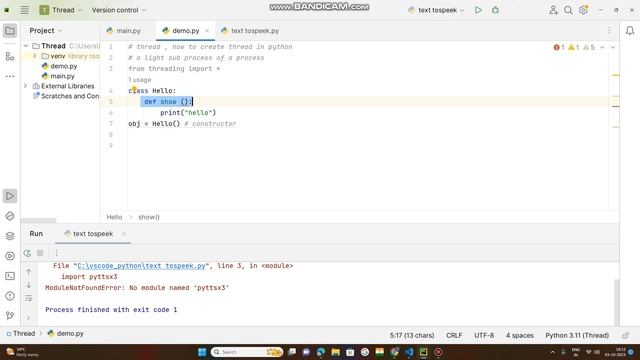
Task: Show more tool windows ellipsis
Action: pyautogui.click(x=10, y=76)
